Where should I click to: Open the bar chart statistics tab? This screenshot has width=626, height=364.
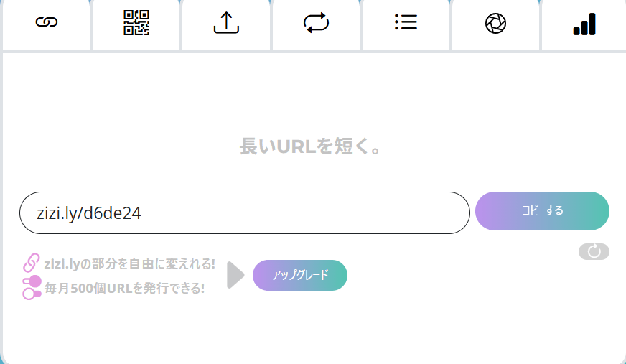click(584, 24)
